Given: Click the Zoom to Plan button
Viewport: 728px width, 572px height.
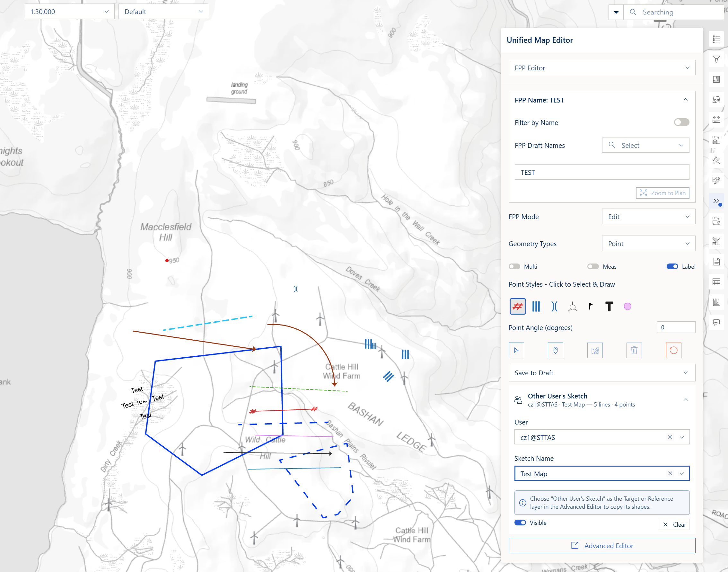Looking at the screenshot, I should (662, 193).
